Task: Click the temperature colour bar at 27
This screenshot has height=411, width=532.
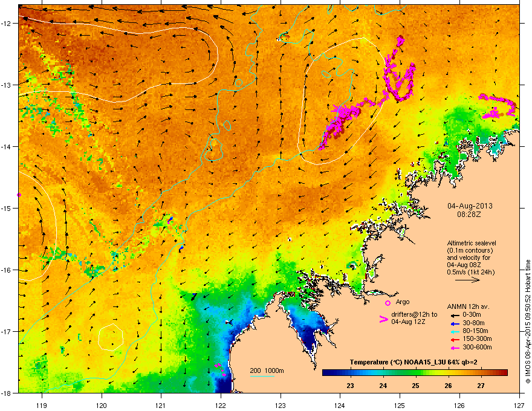Action: (481, 373)
